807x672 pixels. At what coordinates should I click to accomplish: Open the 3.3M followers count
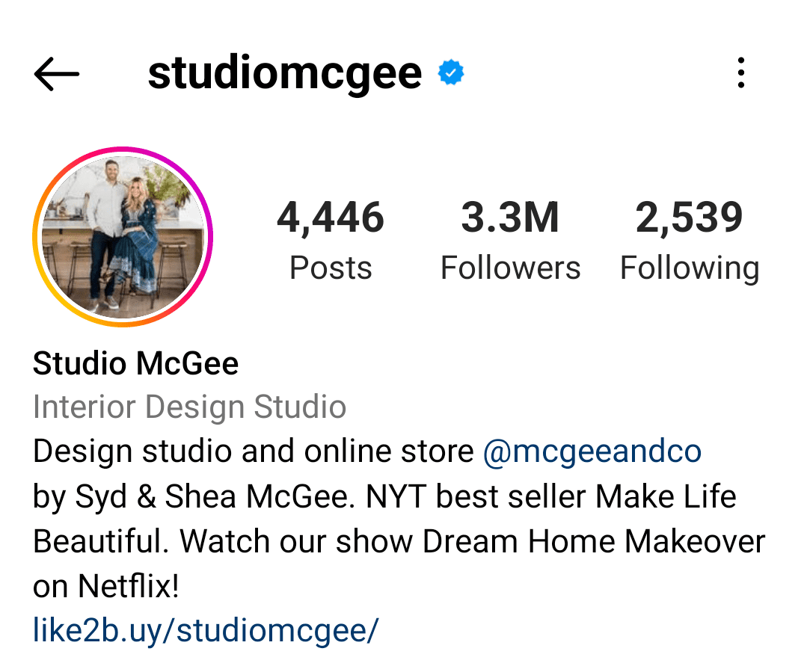tap(510, 217)
